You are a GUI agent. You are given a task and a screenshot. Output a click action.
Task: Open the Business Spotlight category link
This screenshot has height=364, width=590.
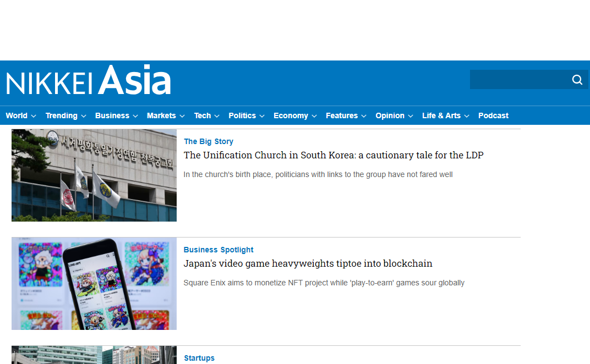218,250
